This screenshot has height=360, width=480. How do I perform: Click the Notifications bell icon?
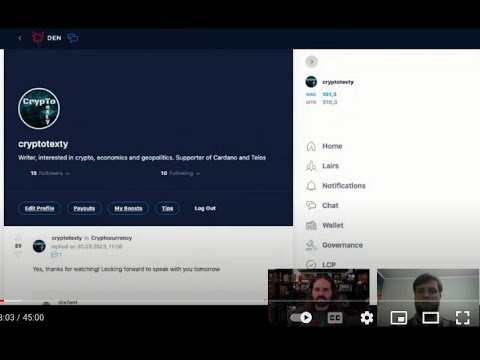311,186
